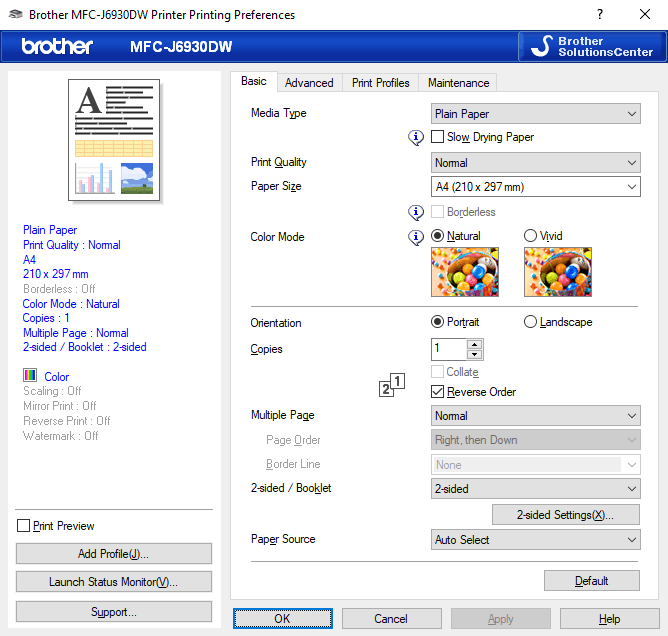Click 'Multiple Page : Normal' summary text

76,333
